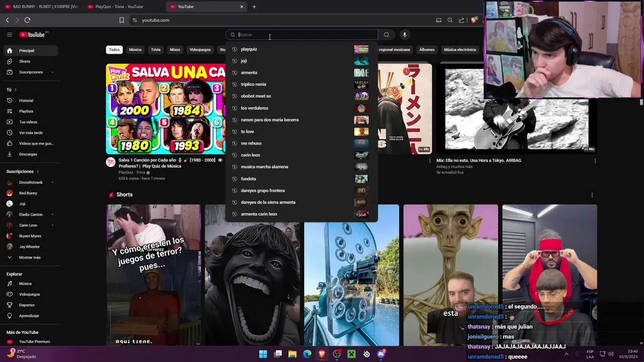The image size is (644, 362).
Task: Open Videojuegos under Explorar
Action: point(30,294)
